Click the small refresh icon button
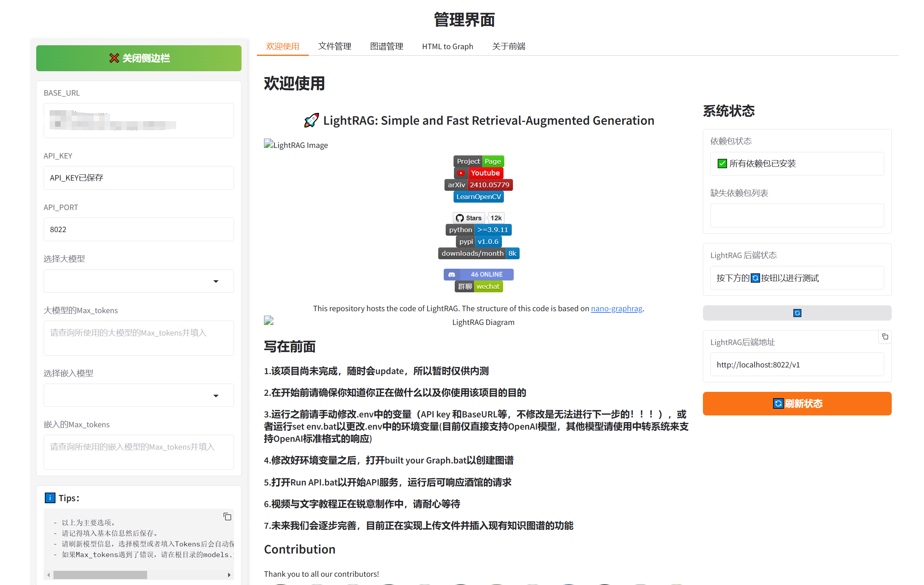 click(797, 313)
